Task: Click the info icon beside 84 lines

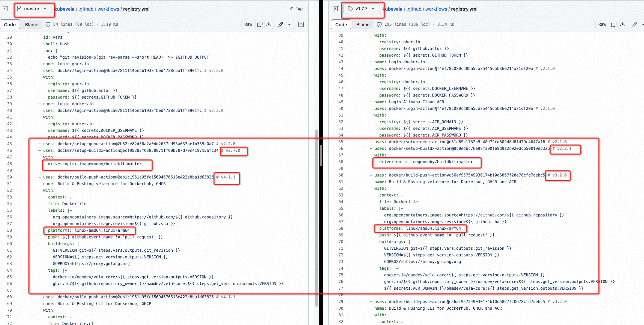Action: 48,24
